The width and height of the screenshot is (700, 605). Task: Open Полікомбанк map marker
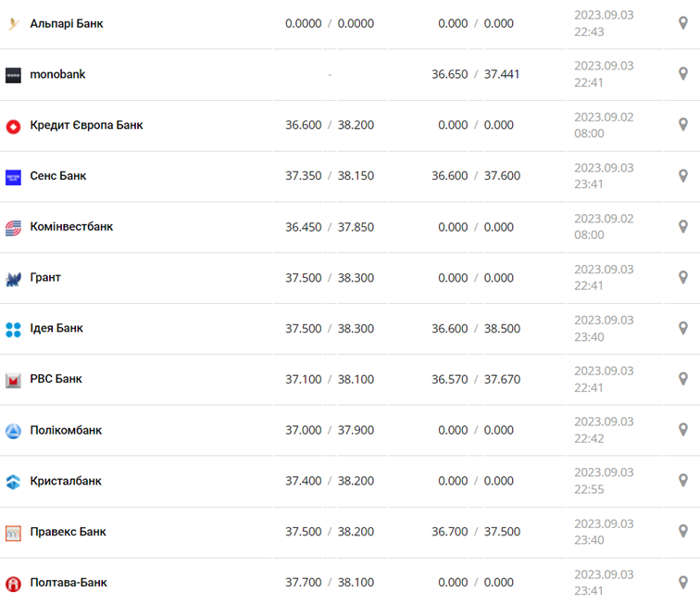pos(683,430)
